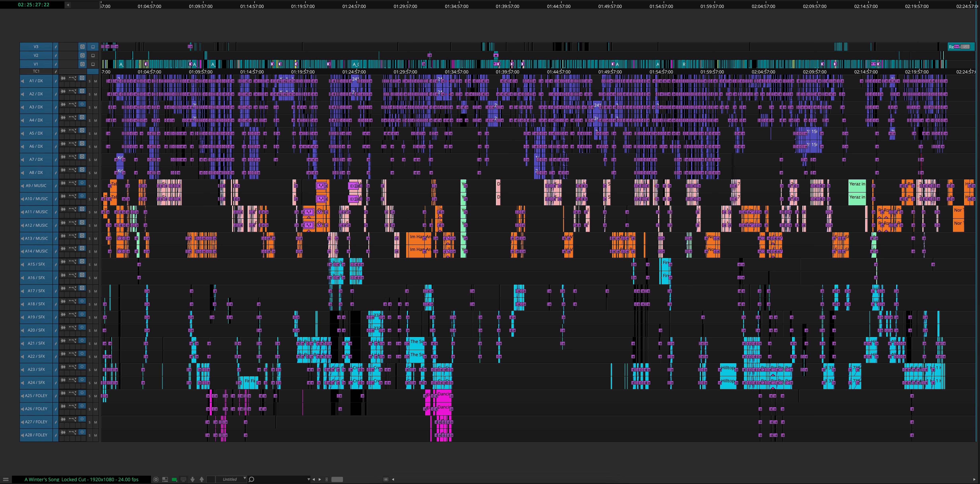
Task: Expand the search field dropdown arrow
Action: click(x=309, y=479)
